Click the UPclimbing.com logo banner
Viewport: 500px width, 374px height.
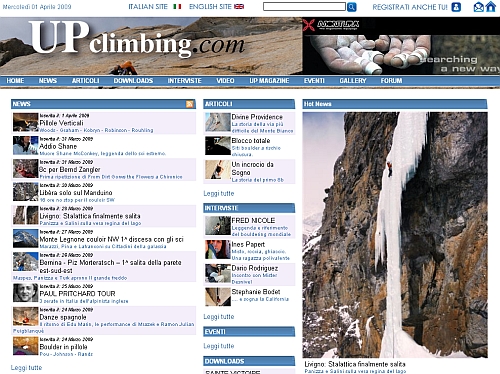[x=151, y=46]
